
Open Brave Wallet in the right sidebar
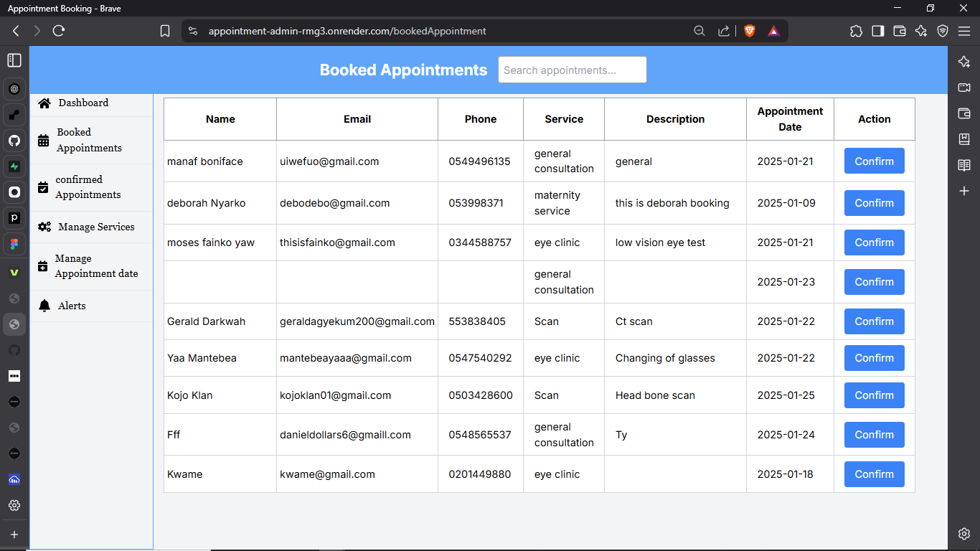click(963, 113)
